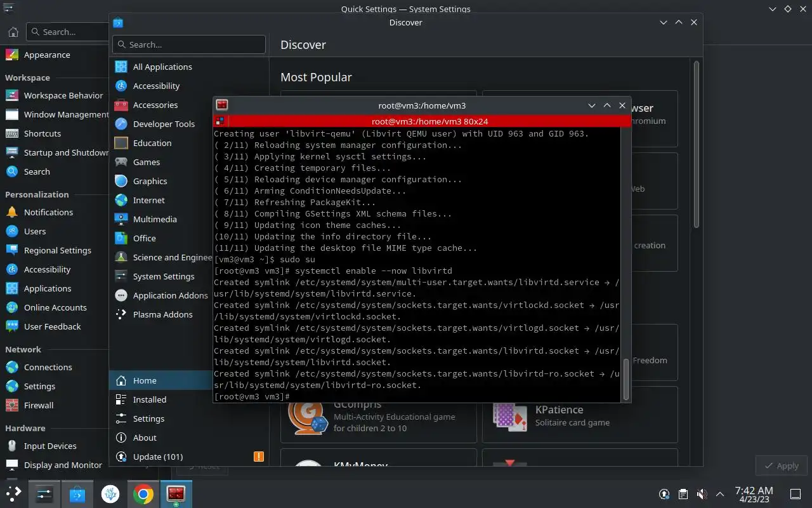Open Science and Engineering category
This screenshot has height=508, width=812.
coord(161,257)
